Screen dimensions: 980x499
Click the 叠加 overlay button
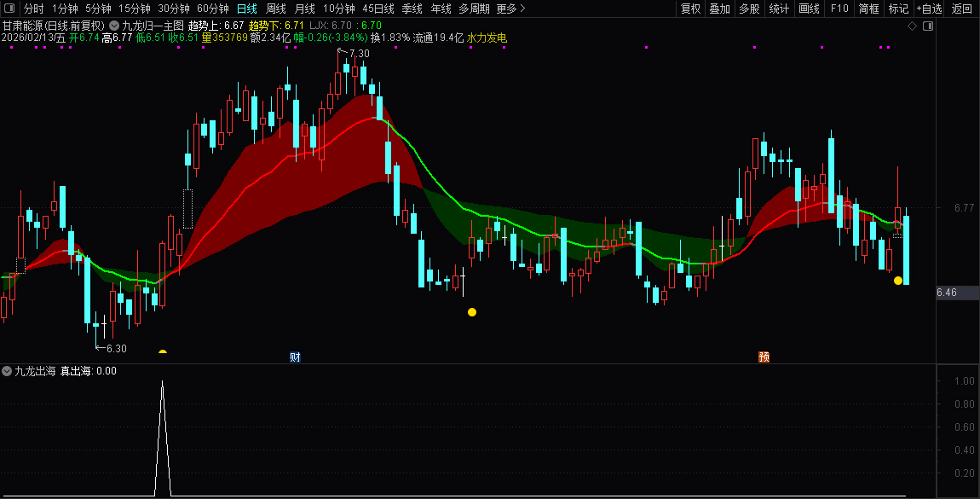[719, 9]
